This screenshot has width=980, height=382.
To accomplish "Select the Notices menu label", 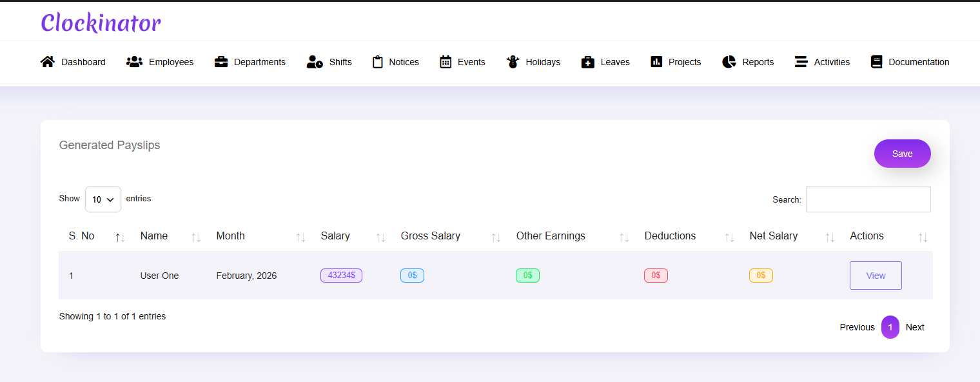I will (404, 62).
